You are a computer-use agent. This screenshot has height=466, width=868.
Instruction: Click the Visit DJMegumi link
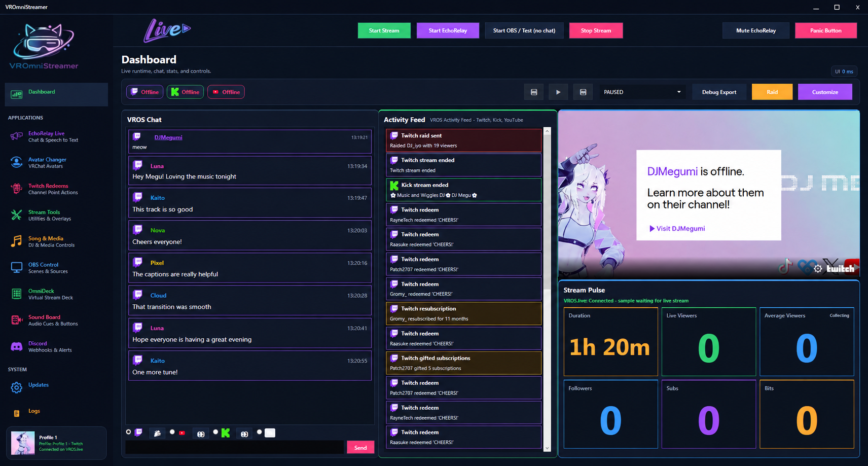point(677,229)
